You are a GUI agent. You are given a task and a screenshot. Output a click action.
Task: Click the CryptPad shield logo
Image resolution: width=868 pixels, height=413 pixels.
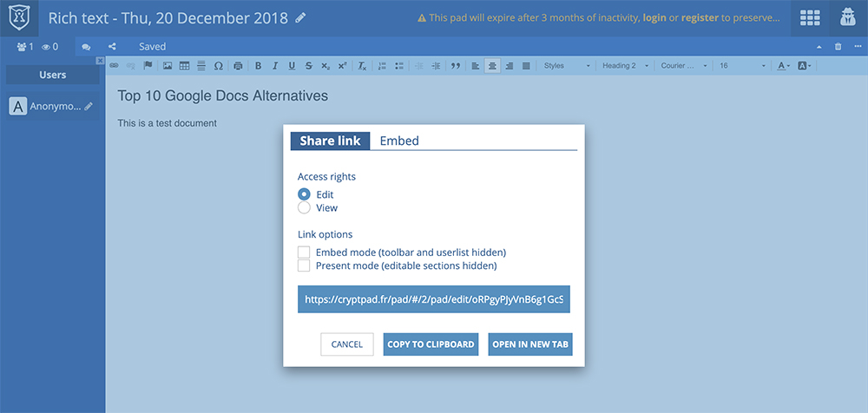click(x=19, y=17)
